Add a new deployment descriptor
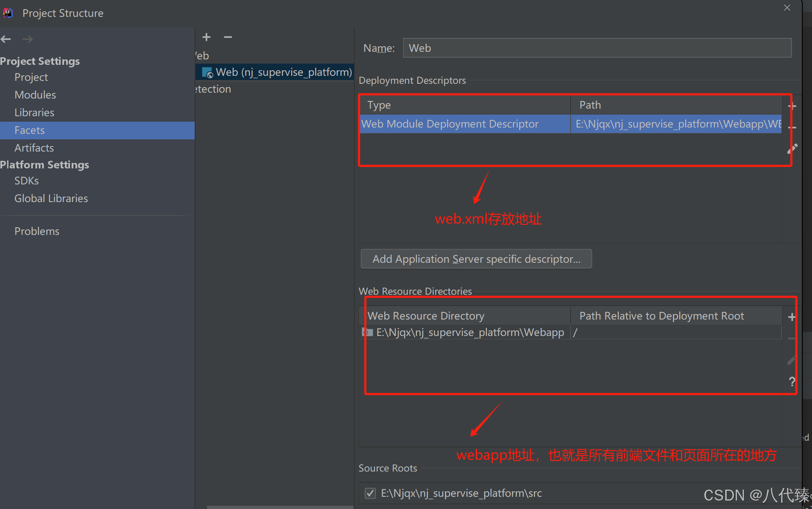The width and height of the screenshot is (812, 509). 792,106
